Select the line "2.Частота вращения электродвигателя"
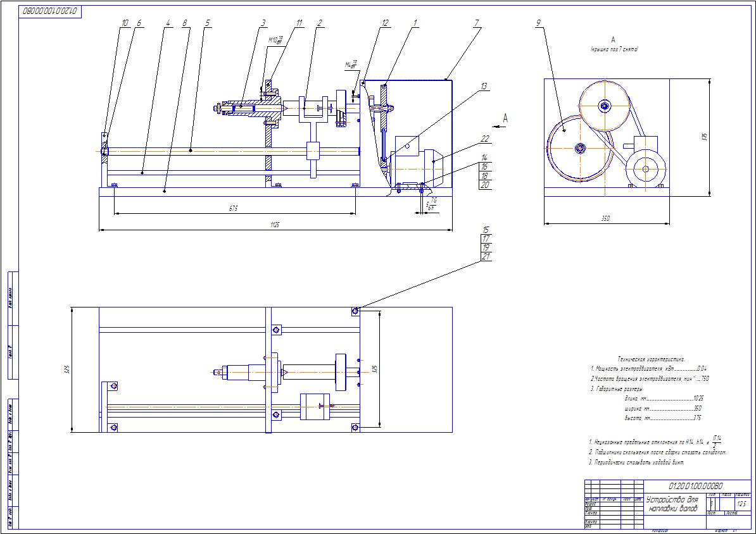The height and width of the screenshot is (534, 756). (650, 379)
